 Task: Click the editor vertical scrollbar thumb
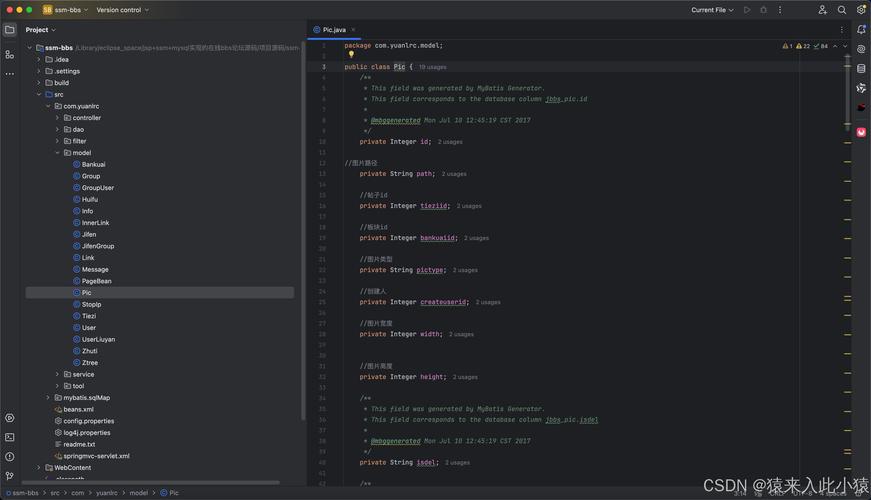[x=847, y=93]
